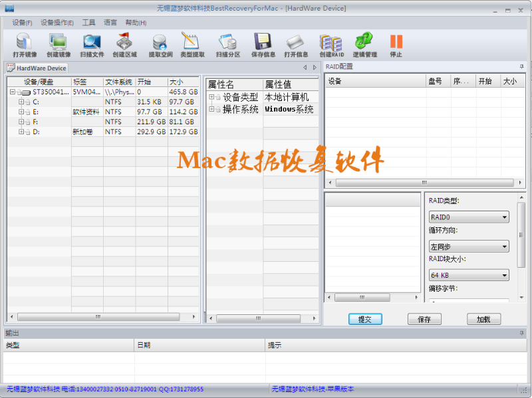Click the 提示 column header in output panel
This screenshot has height=398, width=532.
(396, 345)
